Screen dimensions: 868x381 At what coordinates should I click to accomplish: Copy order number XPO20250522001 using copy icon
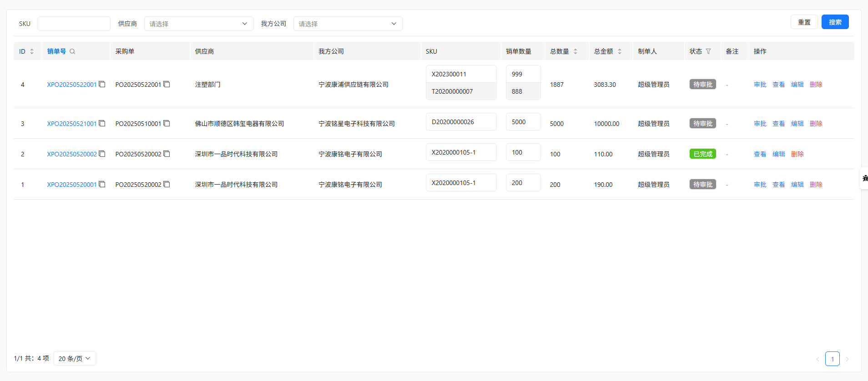(x=102, y=84)
